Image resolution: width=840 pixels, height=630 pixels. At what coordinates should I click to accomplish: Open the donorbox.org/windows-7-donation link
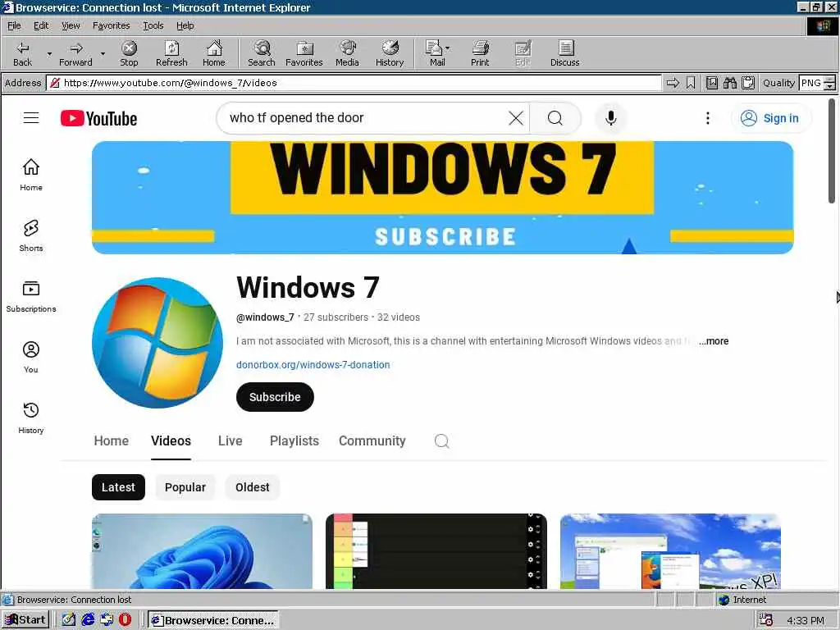(x=313, y=364)
